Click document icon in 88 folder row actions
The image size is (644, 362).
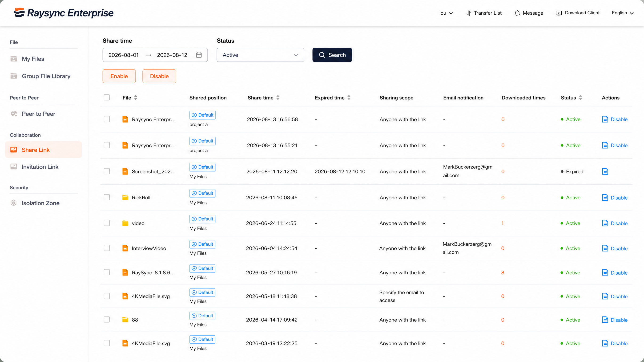click(x=605, y=320)
